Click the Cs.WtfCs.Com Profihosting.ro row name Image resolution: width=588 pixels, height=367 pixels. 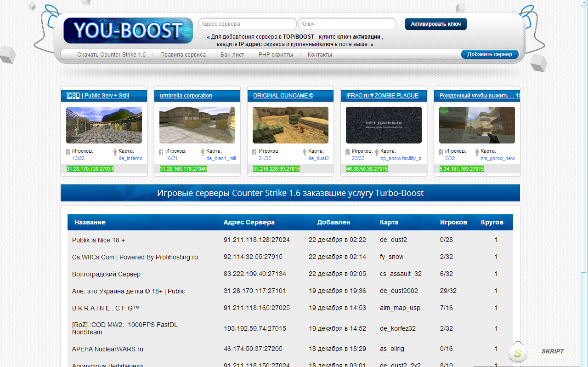point(135,257)
